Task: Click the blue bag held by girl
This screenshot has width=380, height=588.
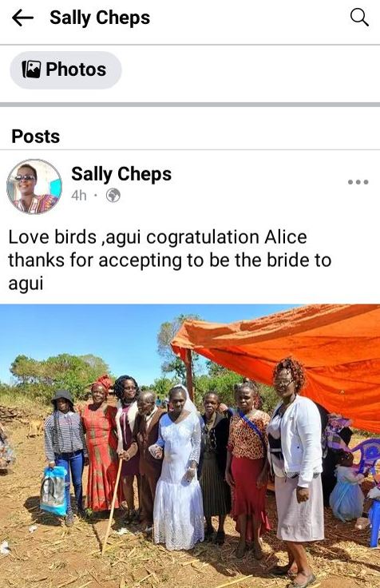Action: tap(54, 491)
